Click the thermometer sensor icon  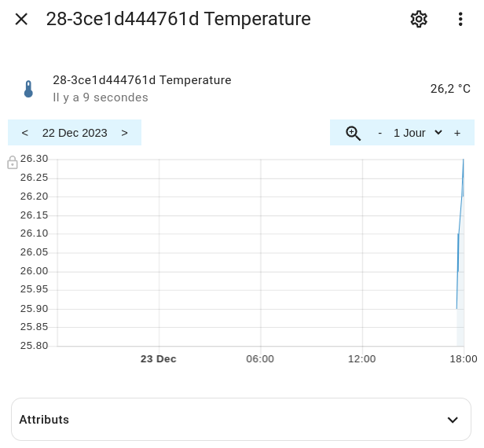(28, 89)
